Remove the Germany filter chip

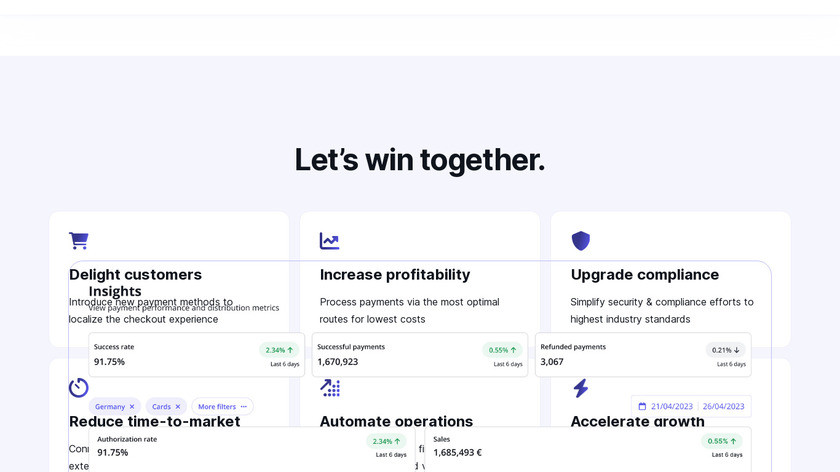pos(132,407)
